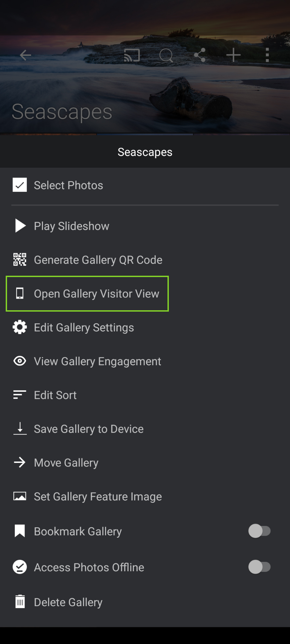The width and height of the screenshot is (290, 644).
Task: Tap the Seascapes cover photo title
Action: click(x=62, y=112)
